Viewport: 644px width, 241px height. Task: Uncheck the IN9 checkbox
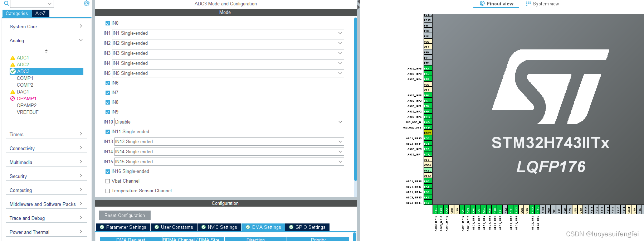[108, 112]
